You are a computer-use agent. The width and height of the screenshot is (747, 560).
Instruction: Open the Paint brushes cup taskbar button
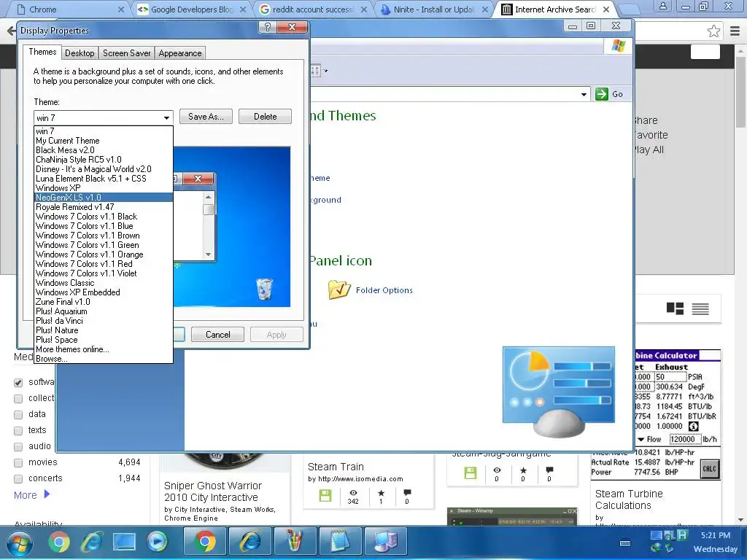295,542
